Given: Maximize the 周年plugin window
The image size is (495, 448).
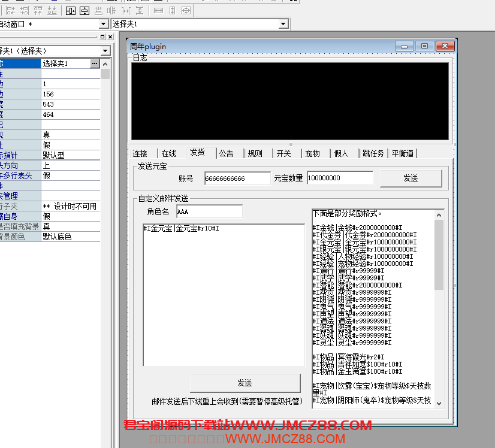Looking at the screenshot, I should coord(424,46).
